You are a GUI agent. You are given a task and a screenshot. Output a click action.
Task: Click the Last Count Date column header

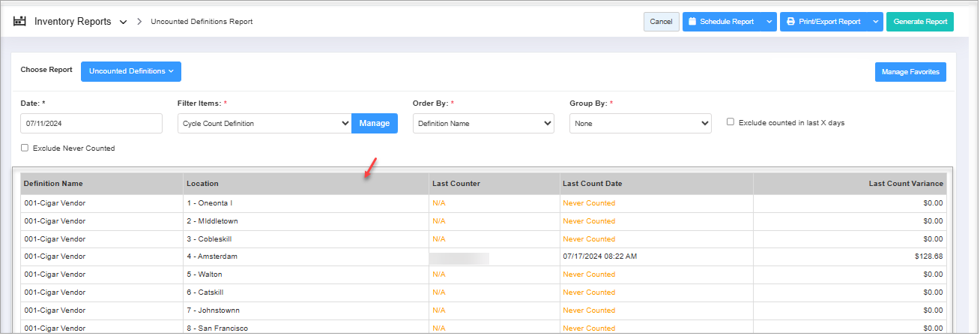(x=592, y=184)
